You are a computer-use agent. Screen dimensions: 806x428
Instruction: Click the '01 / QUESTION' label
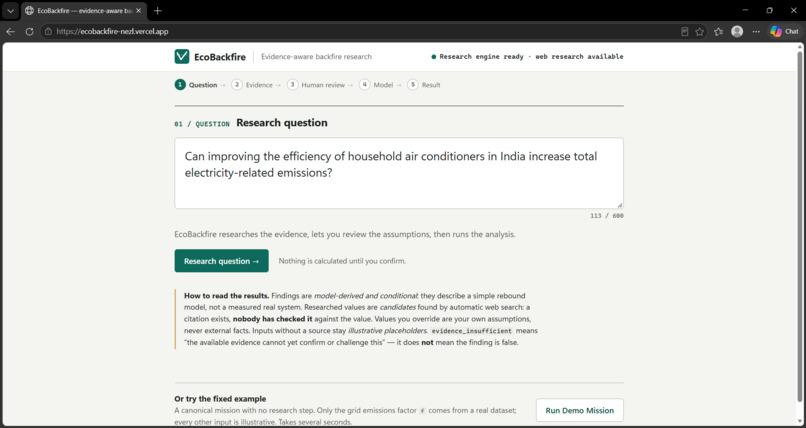[x=202, y=124]
